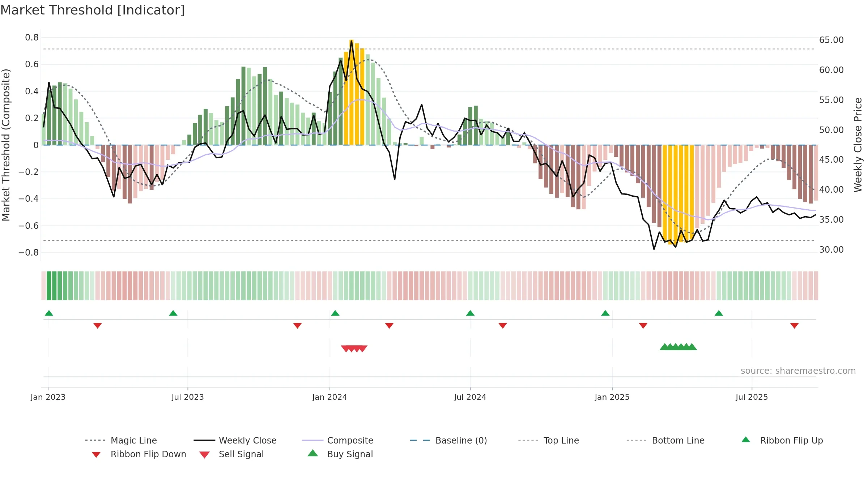Click the green Buy Signal marker cluster in spring 2025

(678, 347)
